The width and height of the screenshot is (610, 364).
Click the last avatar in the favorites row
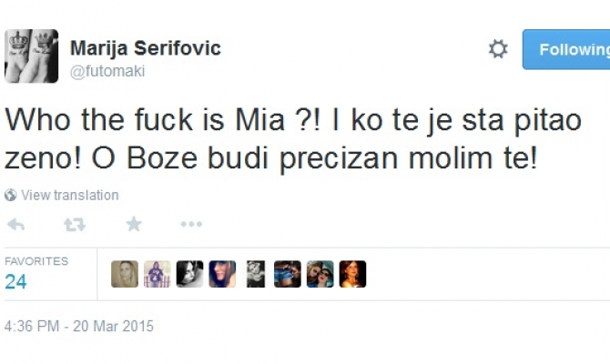tap(352, 274)
